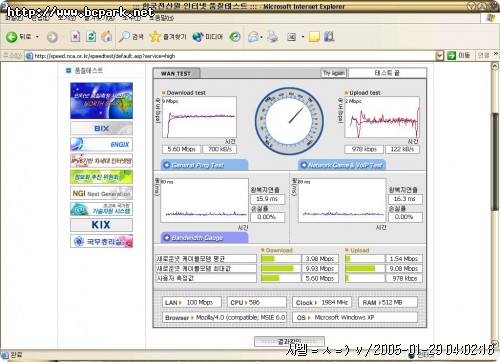The image size is (500, 362).
Task: Expand dropdown arrow next to Edit icon
Action: click(303, 37)
